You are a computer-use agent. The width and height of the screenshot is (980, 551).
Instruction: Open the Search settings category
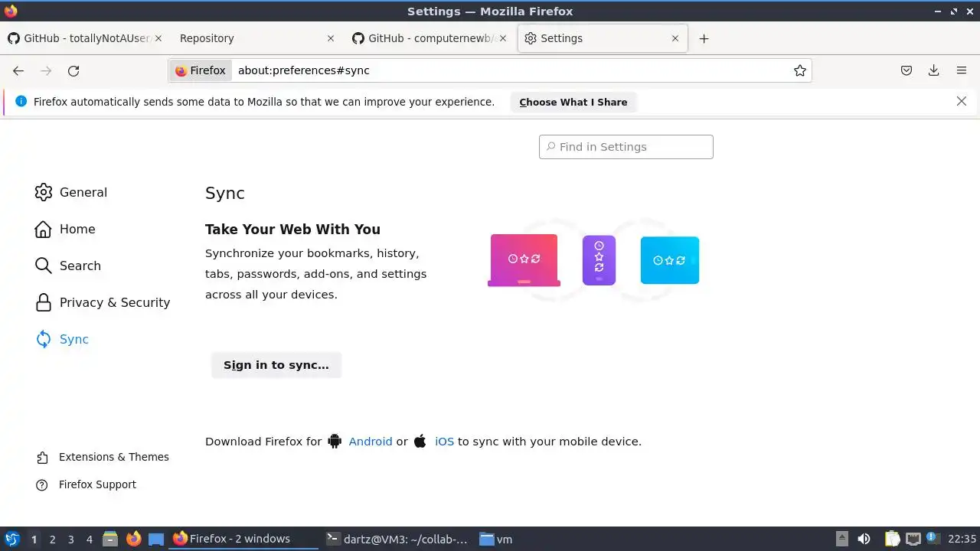coord(68,266)
